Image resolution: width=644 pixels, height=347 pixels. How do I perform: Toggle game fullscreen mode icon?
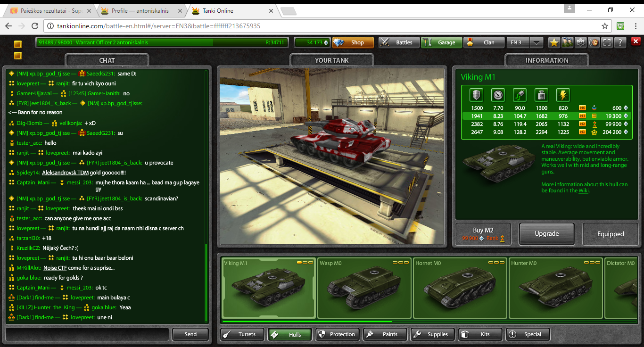click(607, 42)
